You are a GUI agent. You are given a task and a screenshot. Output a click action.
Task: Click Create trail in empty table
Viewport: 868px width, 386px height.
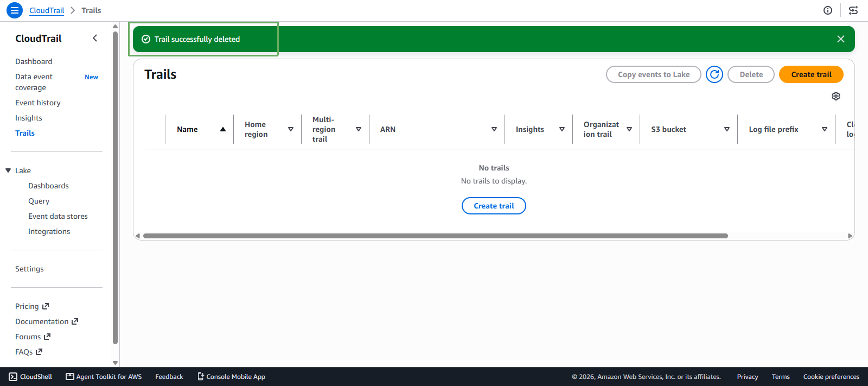pyautogui.click(x=494, y=206)
